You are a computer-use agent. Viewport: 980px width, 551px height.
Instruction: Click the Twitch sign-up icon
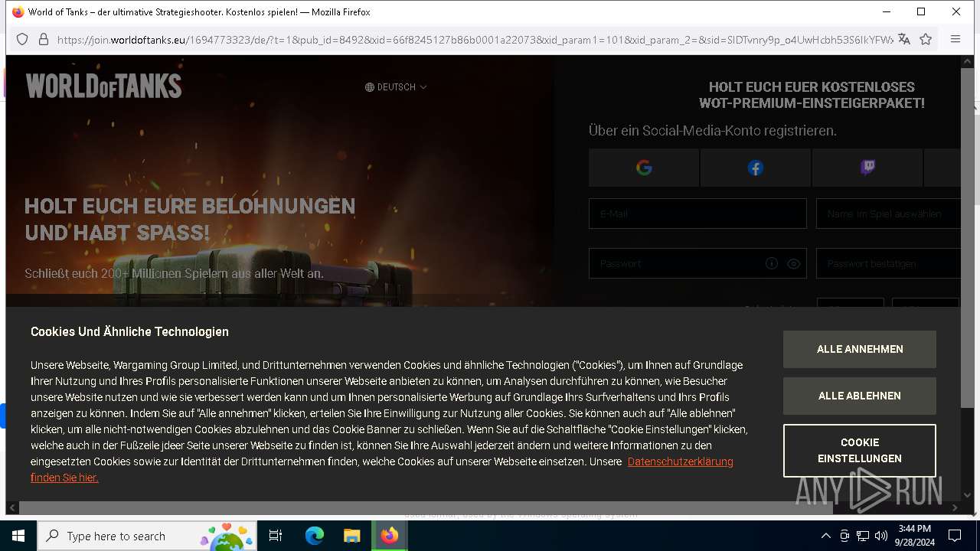click(x=867, y=168)
